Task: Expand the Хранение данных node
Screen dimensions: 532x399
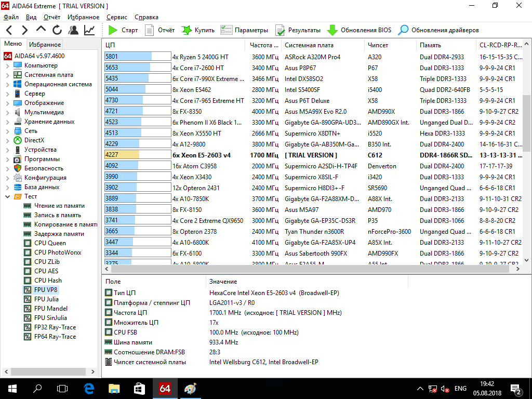Action: (7, 122)
